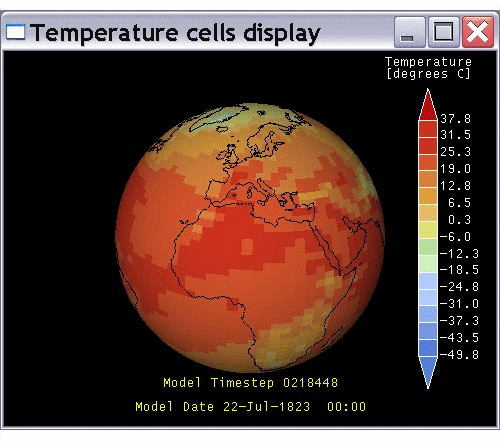Maximize the Temperature cells display window
The image size is (500, 441).
coord(443,32)
